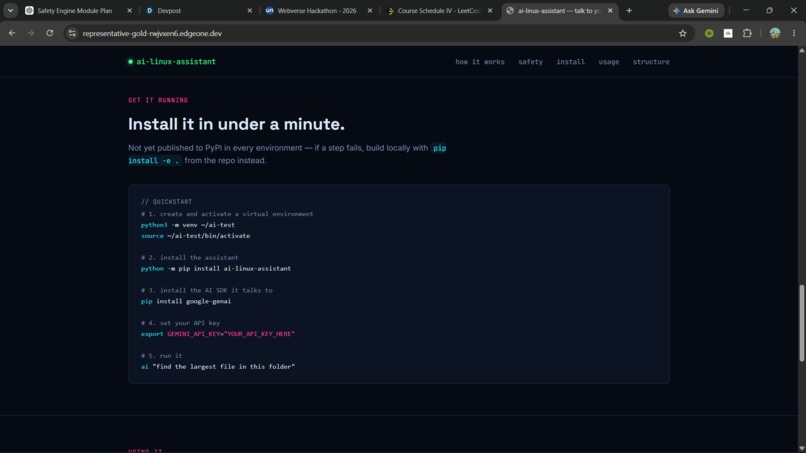
Task: Open the site information icon in address bar
Action: coord(72,33)
